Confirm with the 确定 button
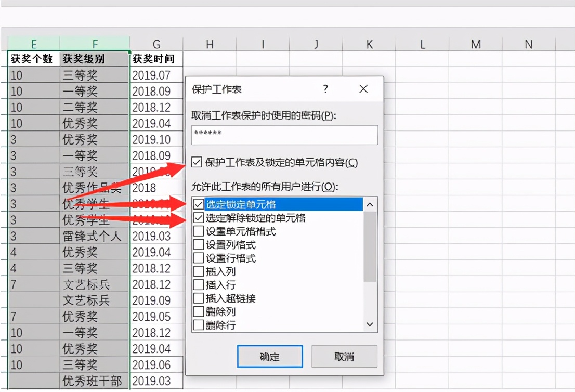This screenshot has height=392, width=575. coord(270,357)
